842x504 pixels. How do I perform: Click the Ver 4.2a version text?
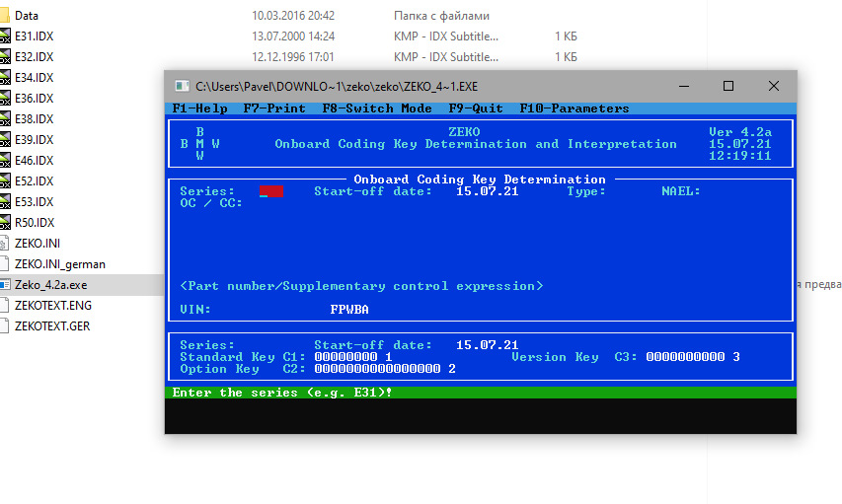point(740,132)
